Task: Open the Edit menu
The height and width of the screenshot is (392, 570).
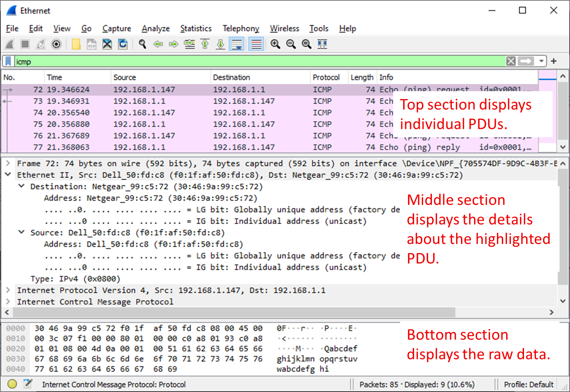Action: click(36, 28)
